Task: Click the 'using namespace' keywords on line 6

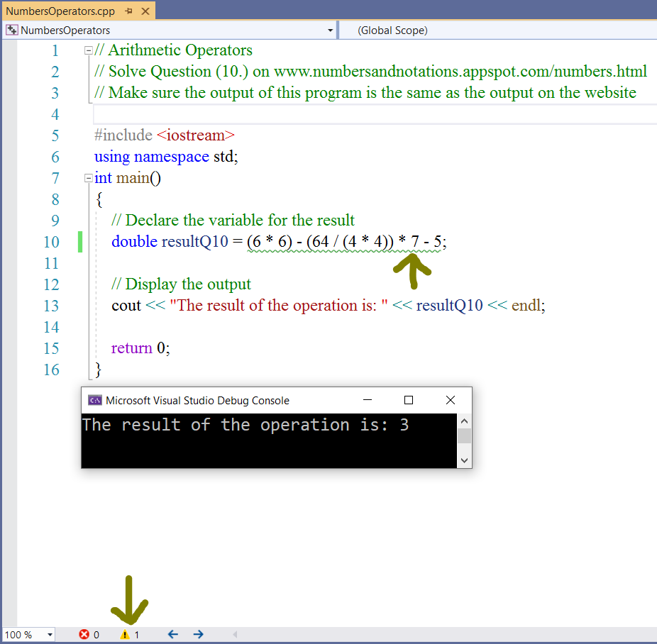Action: pyautogui.click(x=151, y=157)
